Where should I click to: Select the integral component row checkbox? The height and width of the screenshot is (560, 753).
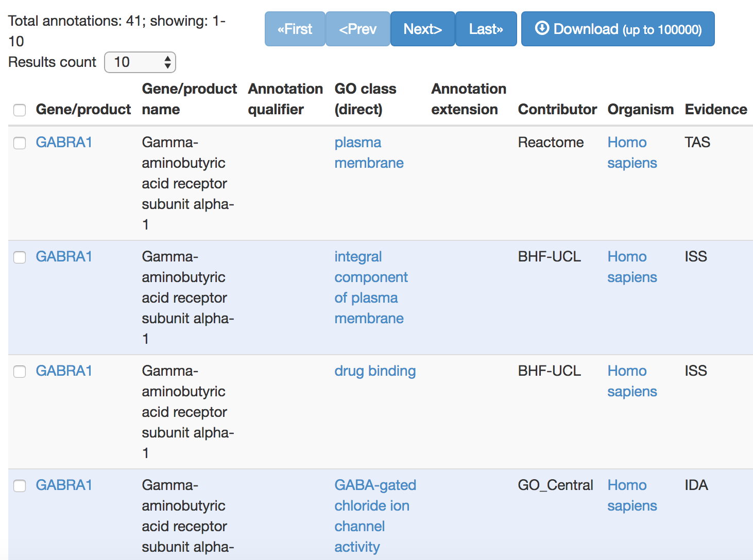point(20,257)
